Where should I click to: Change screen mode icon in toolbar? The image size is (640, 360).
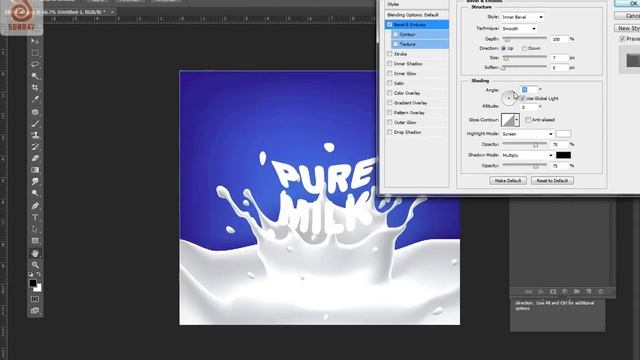point(35,311)
